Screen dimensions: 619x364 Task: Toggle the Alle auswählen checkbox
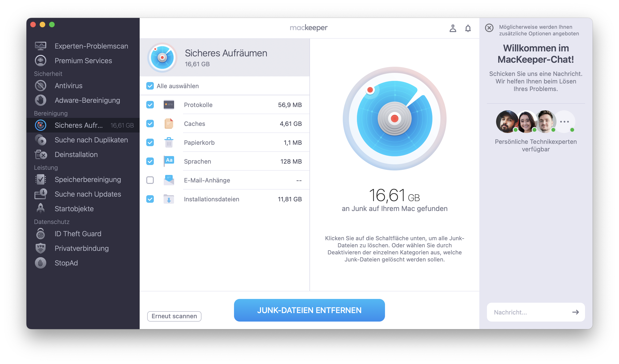[x=150, y=86]
